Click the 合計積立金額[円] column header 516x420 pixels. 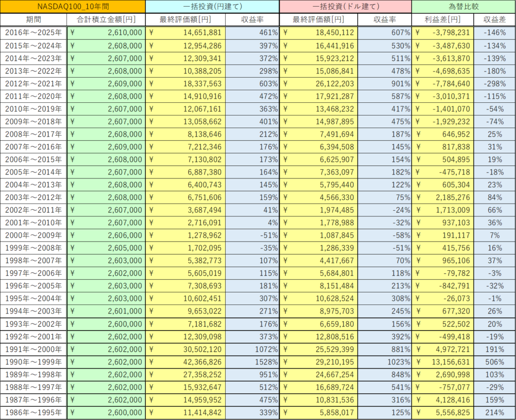(106, 20)
